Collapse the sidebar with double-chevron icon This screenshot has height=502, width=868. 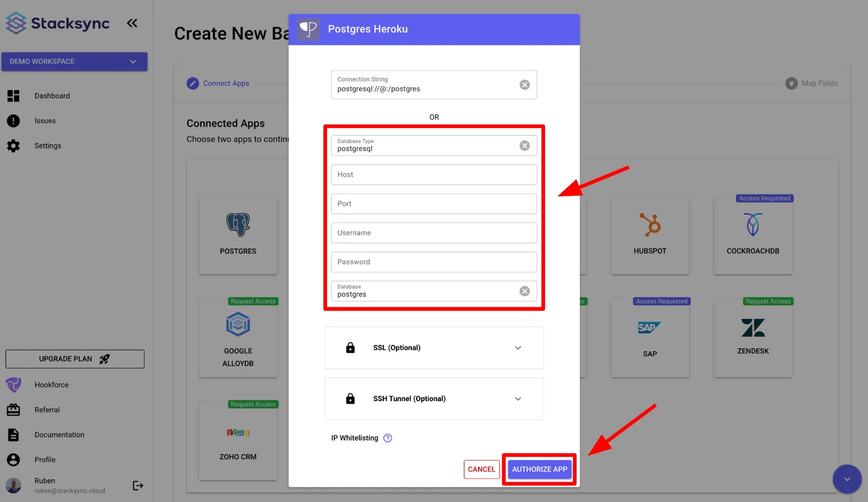[x=132, y=23]
